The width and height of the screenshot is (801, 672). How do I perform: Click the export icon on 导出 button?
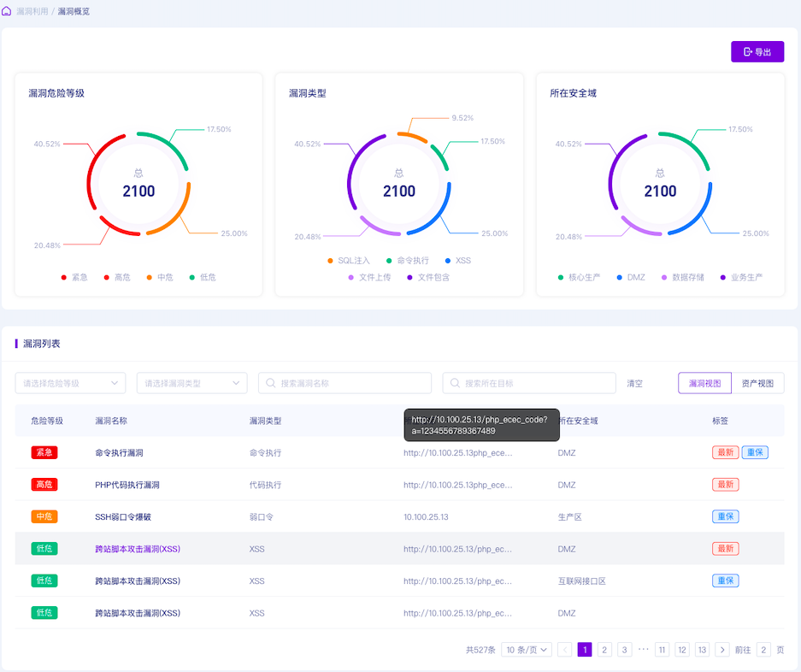748,52
